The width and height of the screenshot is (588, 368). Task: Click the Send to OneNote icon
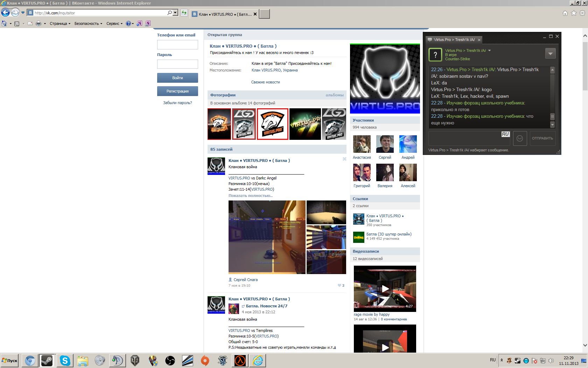[139, 23]
